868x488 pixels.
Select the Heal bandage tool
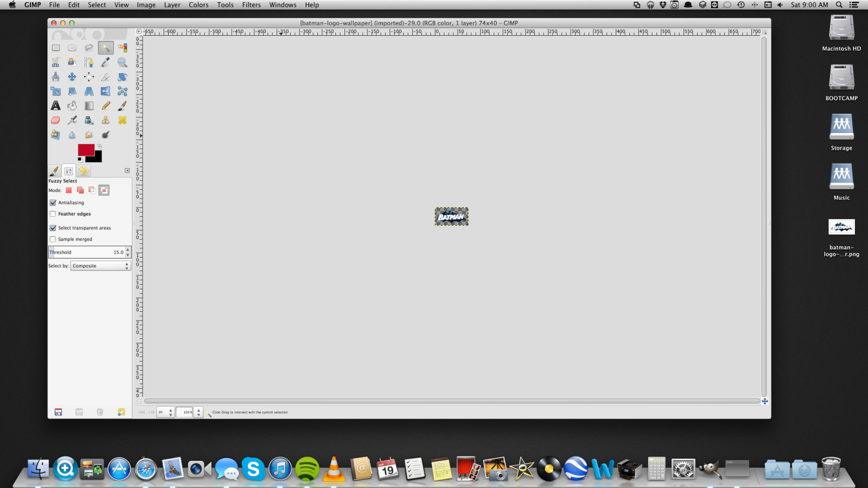[x=123, y=120]
